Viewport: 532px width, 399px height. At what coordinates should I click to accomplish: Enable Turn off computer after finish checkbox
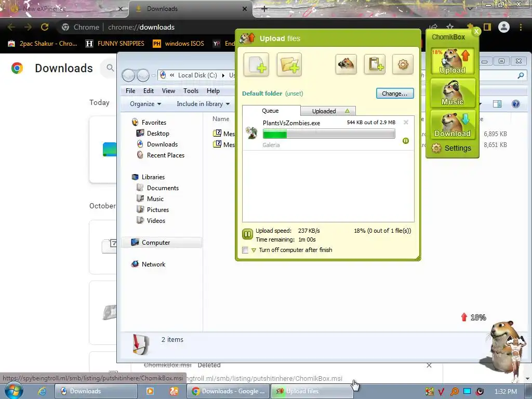245,250
